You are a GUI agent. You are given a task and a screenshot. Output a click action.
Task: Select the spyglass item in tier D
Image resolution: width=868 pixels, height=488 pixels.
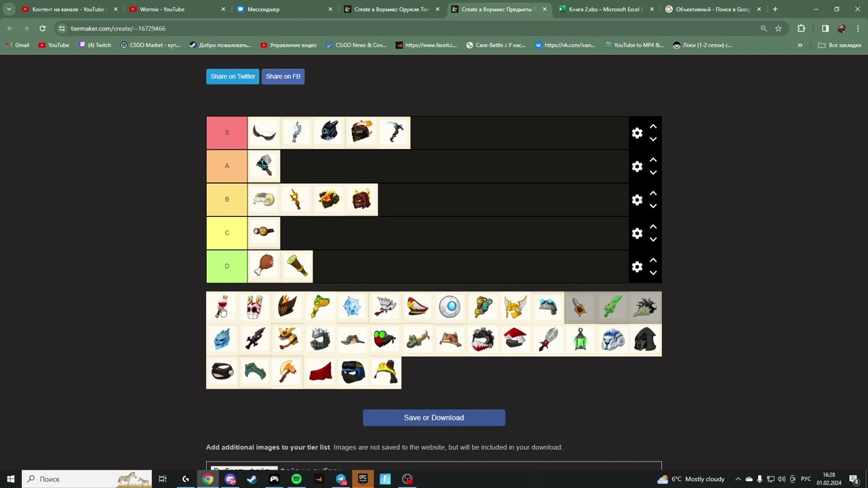point(296,266)
